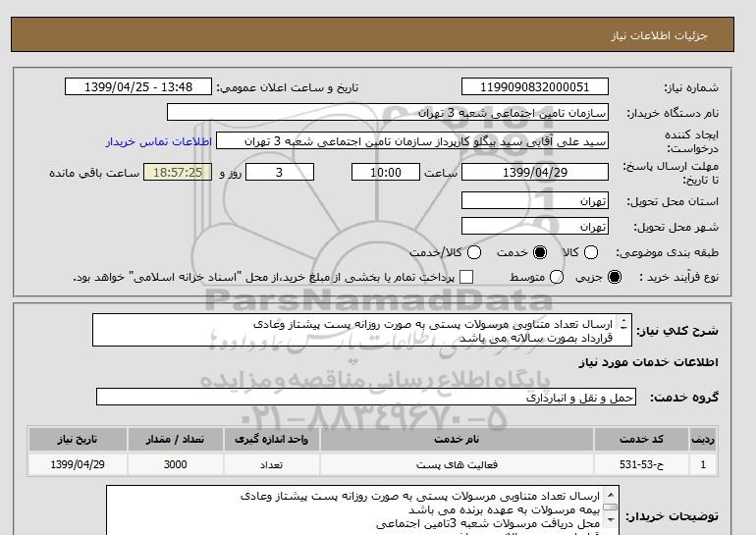This screenshot has width=756, height=535.
Task: Click the delivery province تهران field
Action: 535,200
